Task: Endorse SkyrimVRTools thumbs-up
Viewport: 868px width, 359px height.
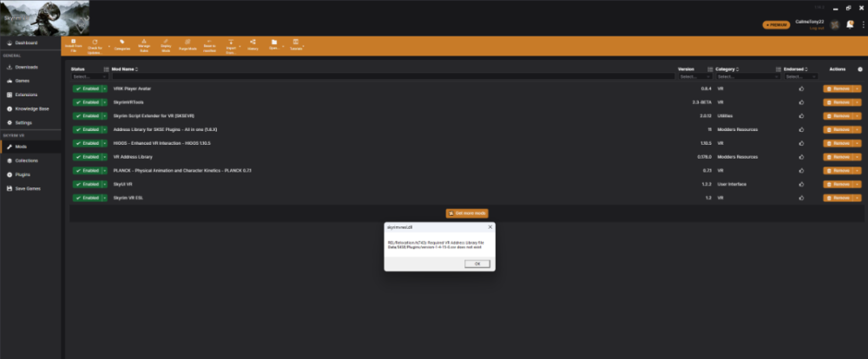Action: pyautogui.click(x=801, y=102)
